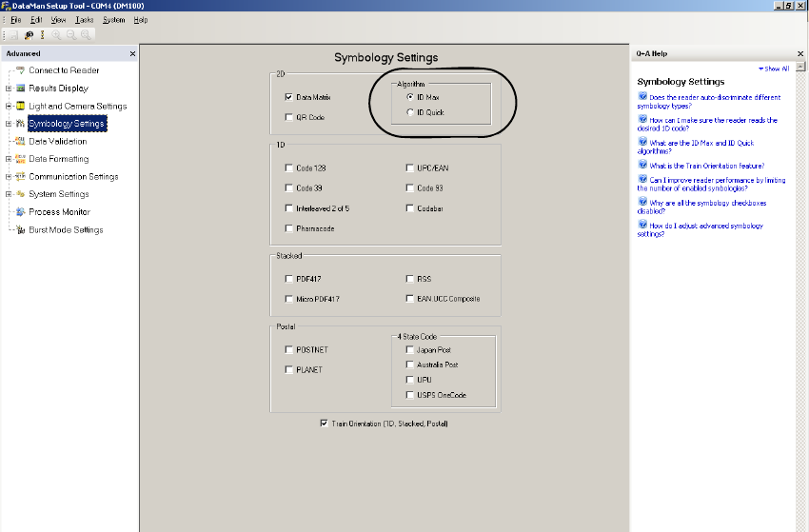The height and width of the screenshot is (532, 809).
Task: Uncheck the Data Matrix checkbox
Action: (x=289, y=97)
